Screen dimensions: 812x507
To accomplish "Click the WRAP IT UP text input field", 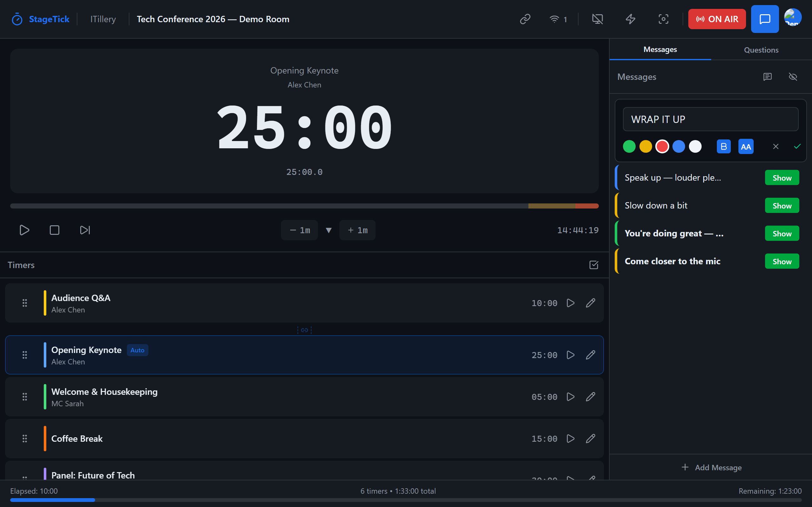I will point(710,119).
